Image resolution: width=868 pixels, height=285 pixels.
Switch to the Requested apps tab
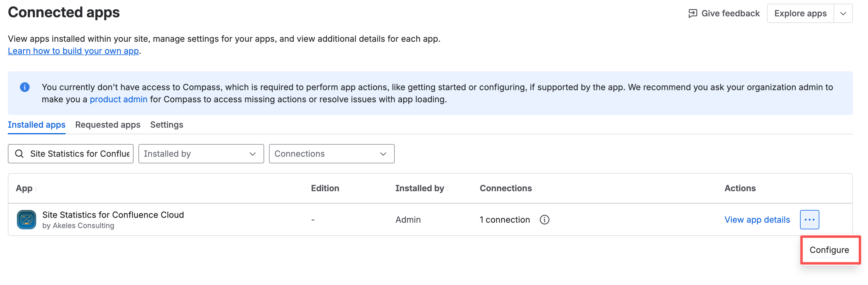pyautogui.click(x=108, y=125)
